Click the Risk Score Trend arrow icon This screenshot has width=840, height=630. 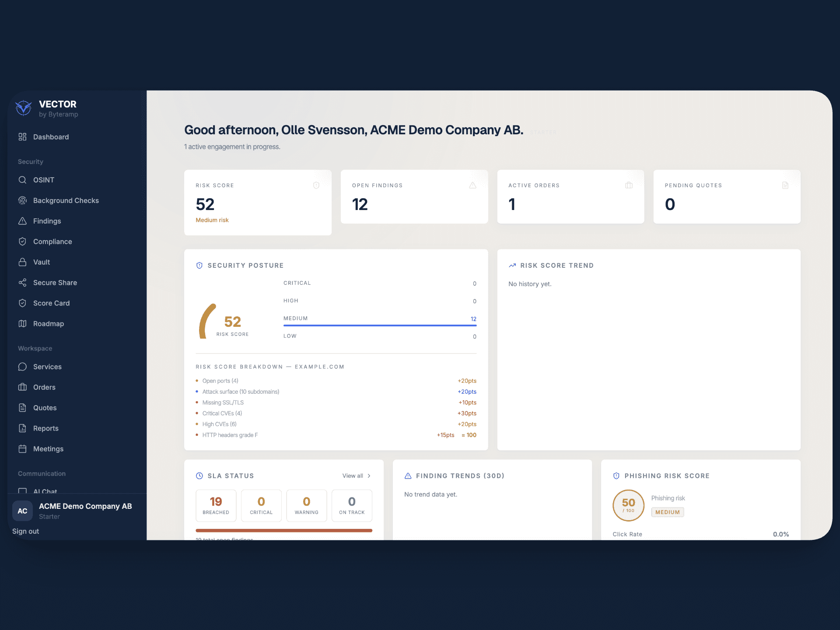tap(512, 266)
